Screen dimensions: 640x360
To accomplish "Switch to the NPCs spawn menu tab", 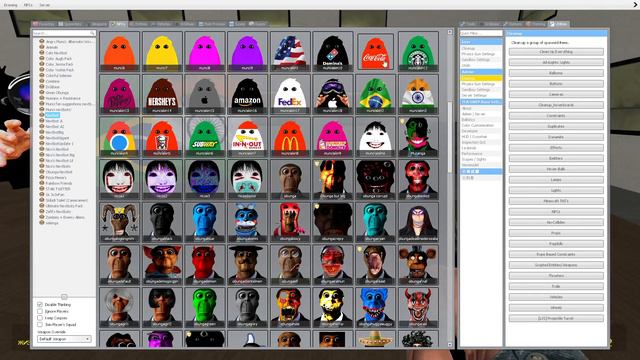I will (118, 24).
